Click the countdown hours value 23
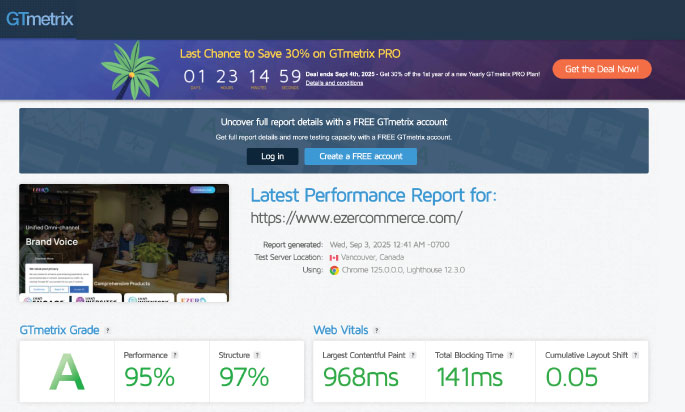This screenshot has width=685, height=412. (227, 76)
